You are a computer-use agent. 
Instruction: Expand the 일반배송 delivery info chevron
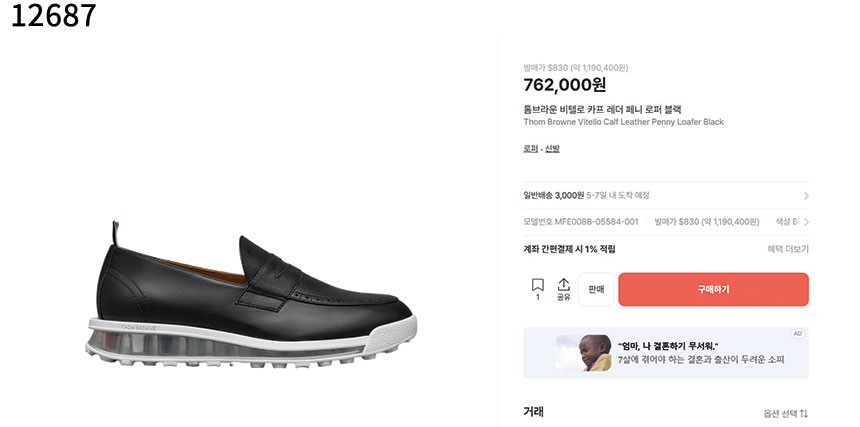point(806,196)
